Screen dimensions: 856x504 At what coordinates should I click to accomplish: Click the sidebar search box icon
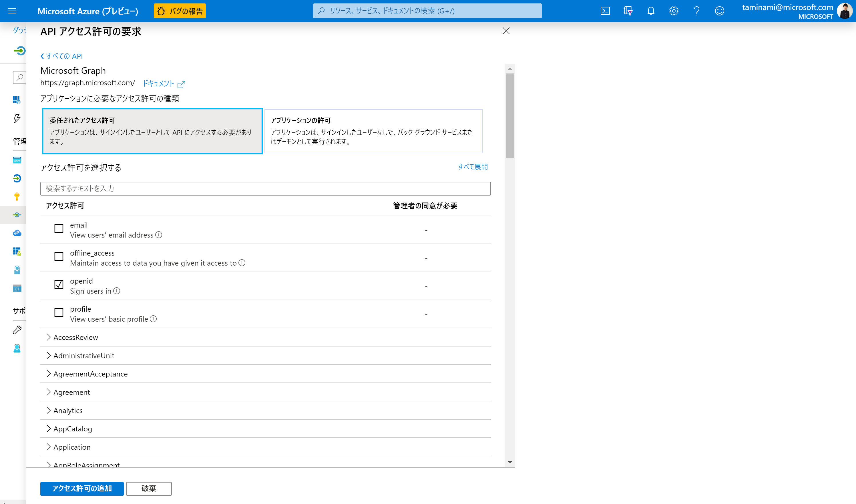pyautogui.click(x=19, y=77)
